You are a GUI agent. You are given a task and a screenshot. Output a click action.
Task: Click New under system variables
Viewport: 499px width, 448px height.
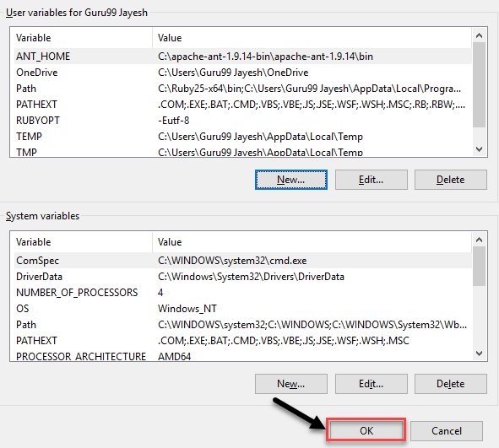(x=290, y=384)
